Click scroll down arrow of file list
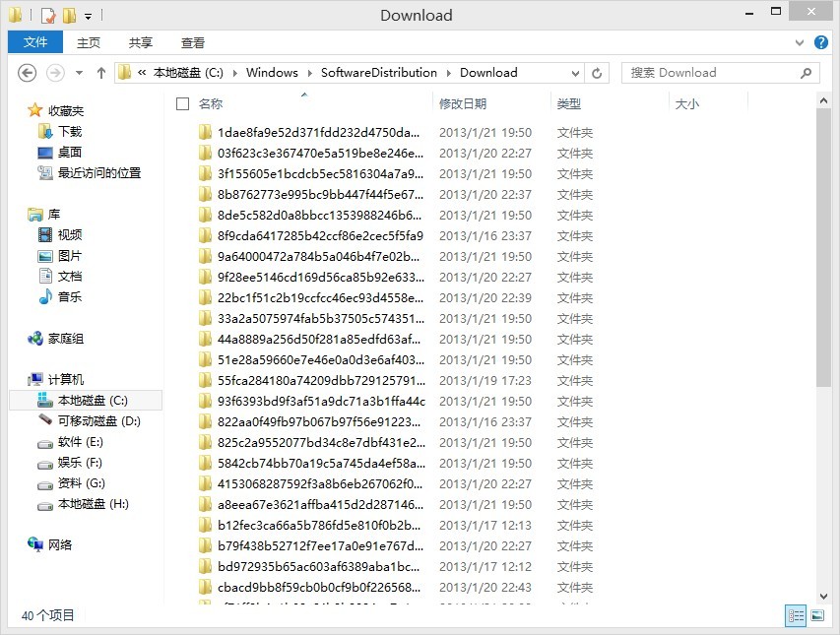The image size is (840, 635). 823,596
